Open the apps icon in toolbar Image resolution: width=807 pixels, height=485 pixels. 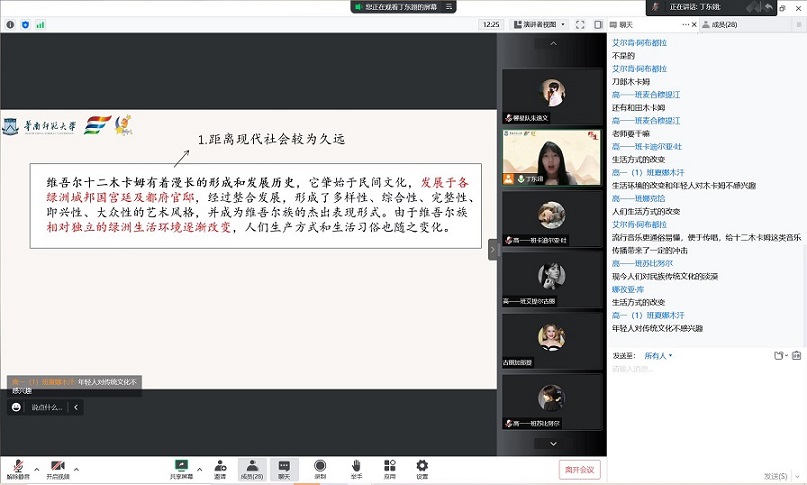click(389, 467)
